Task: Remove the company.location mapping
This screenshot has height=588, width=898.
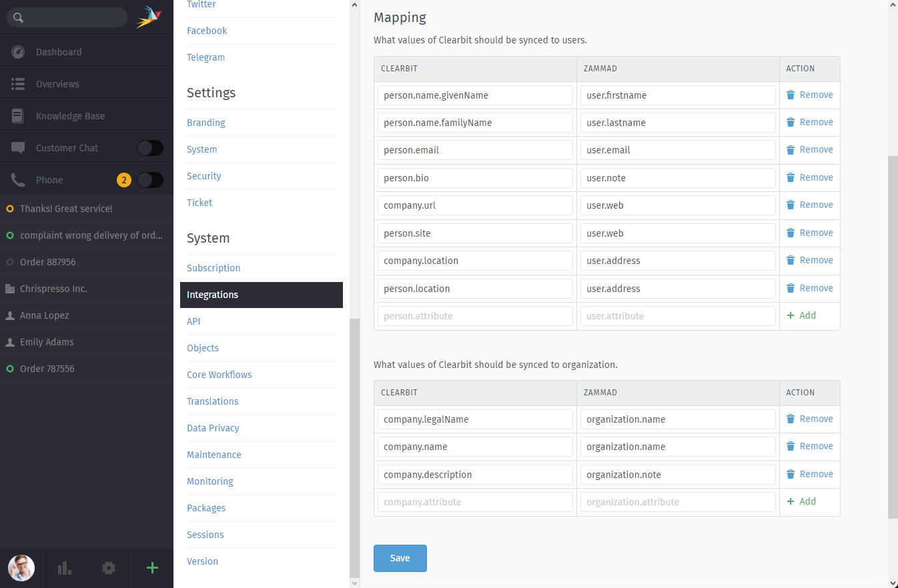Action: click(809, 260)
